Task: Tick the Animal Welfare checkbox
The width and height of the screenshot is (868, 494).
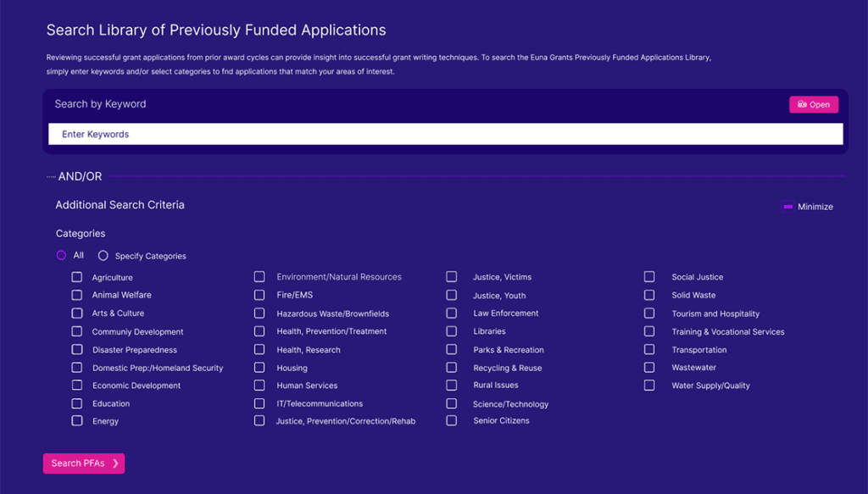Action: 77,295
